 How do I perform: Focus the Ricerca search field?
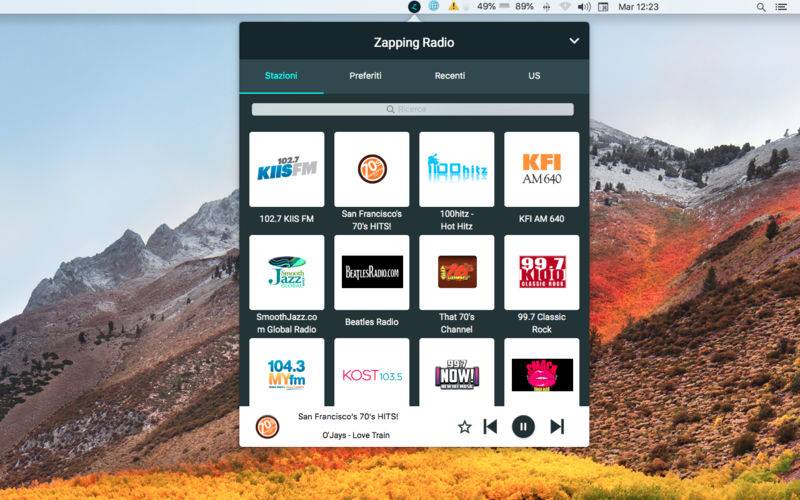coord(412,109)
